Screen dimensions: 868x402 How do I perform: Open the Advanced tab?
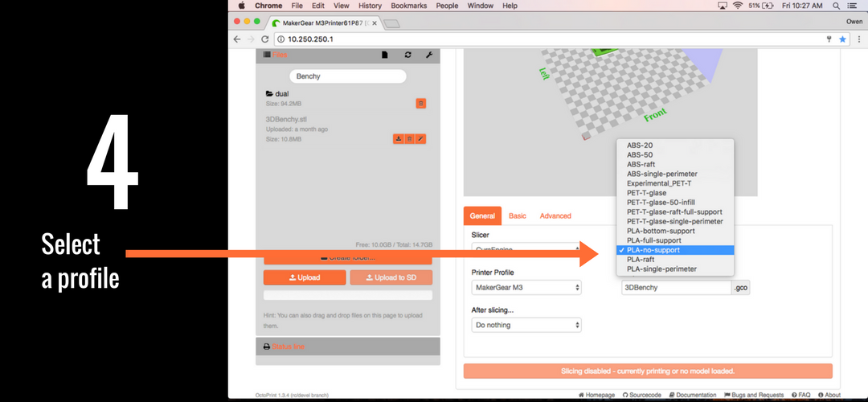click(x=555, y=216)
